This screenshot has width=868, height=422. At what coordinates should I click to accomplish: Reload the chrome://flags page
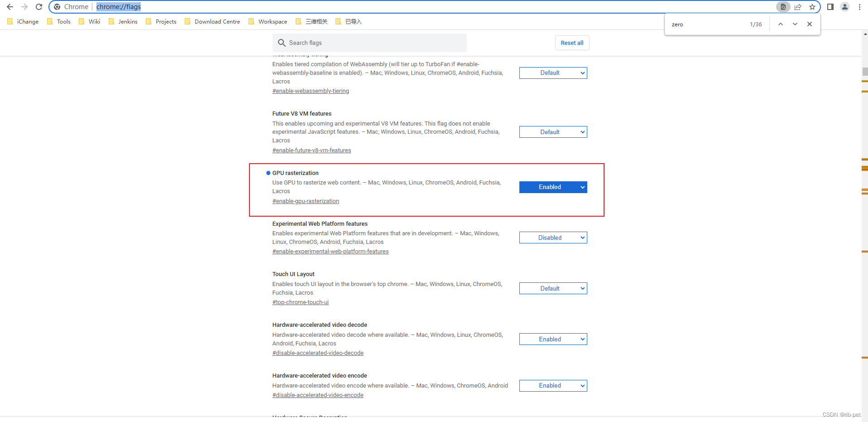click(x=39, y=7)
